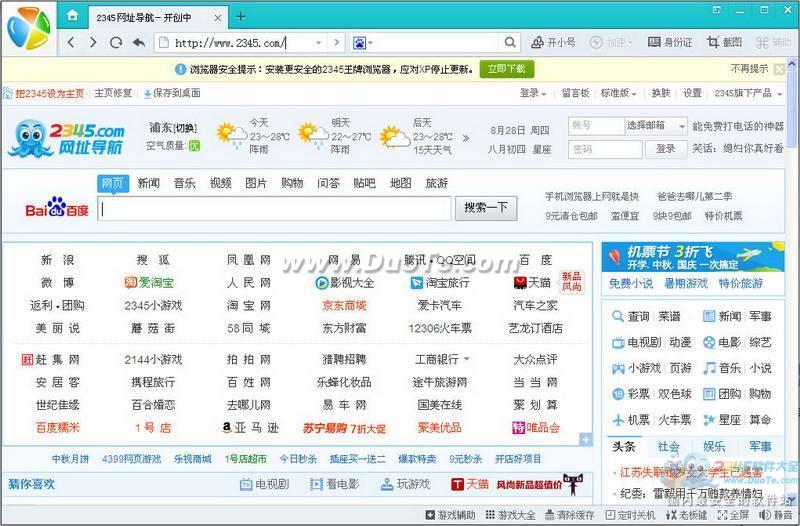Click the undo closed tab arrow icon
The image size is (800, 526).
(x=139, y=42)
